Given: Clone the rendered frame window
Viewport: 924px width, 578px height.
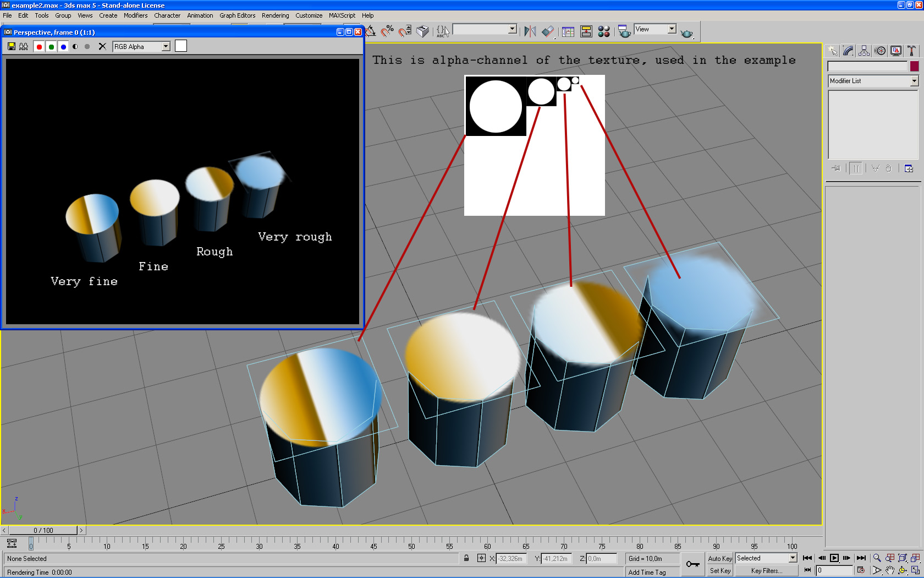Looking at the screenshot, I should click(x=24, y=47).
